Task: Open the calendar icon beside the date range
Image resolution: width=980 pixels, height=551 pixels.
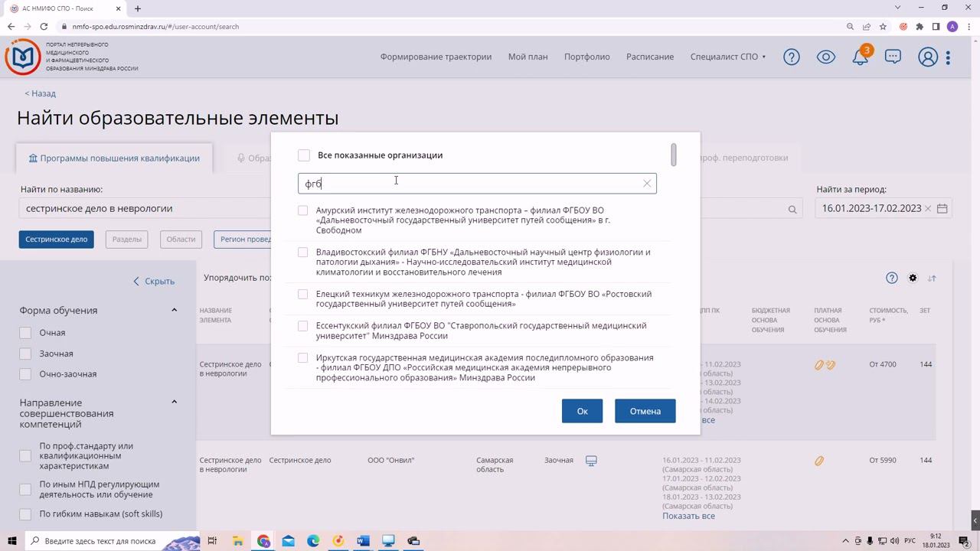Action: 942,208
